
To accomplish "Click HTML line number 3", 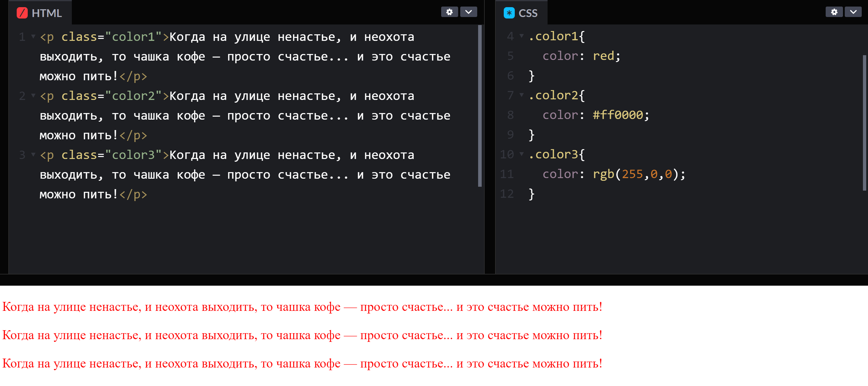I will pyautogui.click(x=22, y=155).
